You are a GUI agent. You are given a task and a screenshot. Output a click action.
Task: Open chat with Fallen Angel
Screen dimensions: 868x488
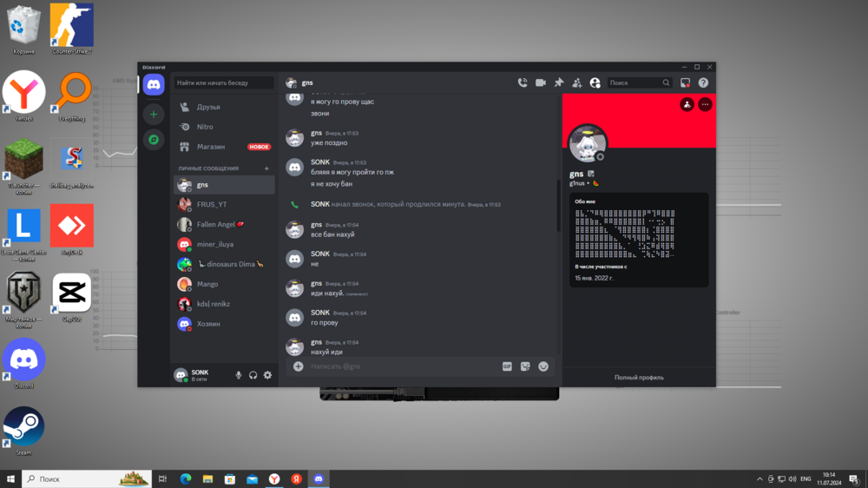(x=224, y=224)
